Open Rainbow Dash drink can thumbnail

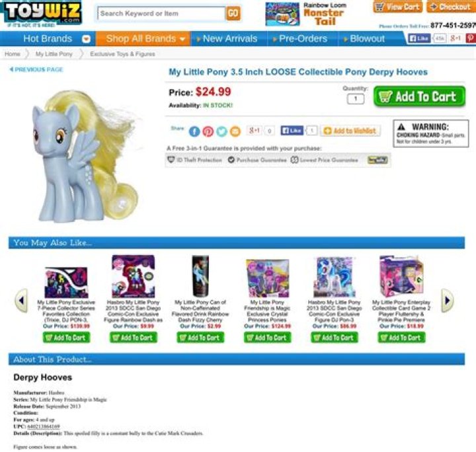pos(201,276)
